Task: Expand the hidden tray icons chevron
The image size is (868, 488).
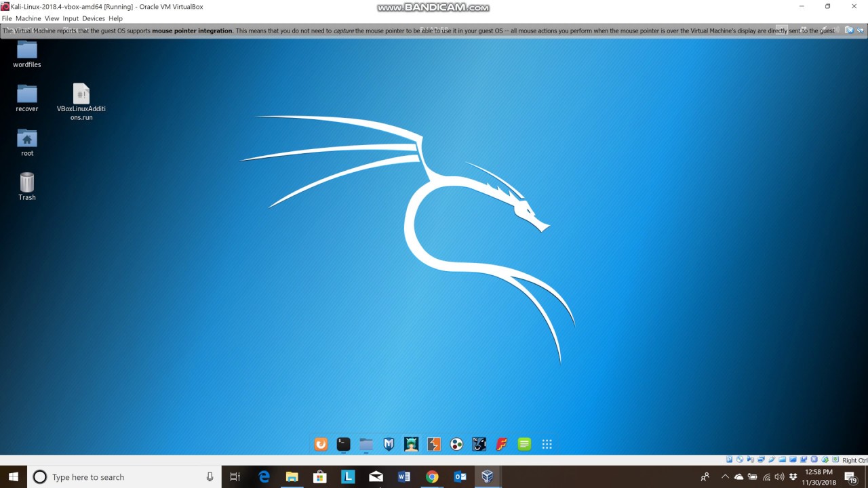Action: pos(726,477)
